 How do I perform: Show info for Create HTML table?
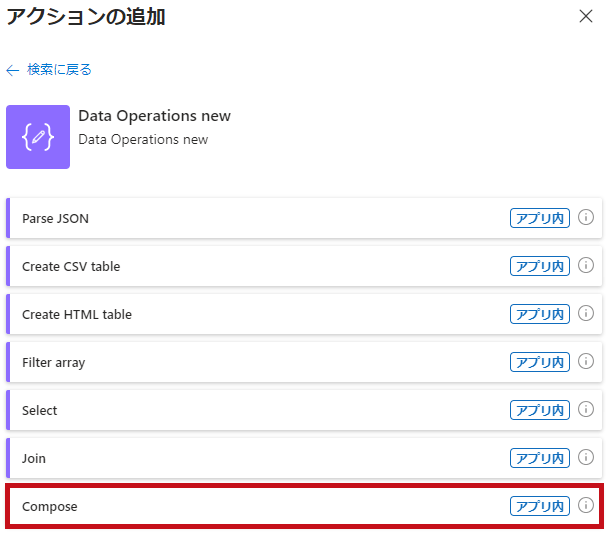click(585, 313)
